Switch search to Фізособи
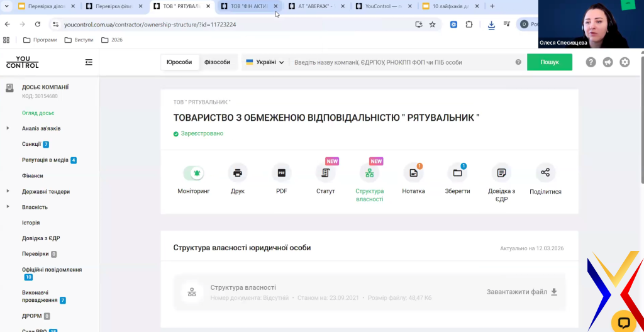644x332 pixels. tap(217, 62)
